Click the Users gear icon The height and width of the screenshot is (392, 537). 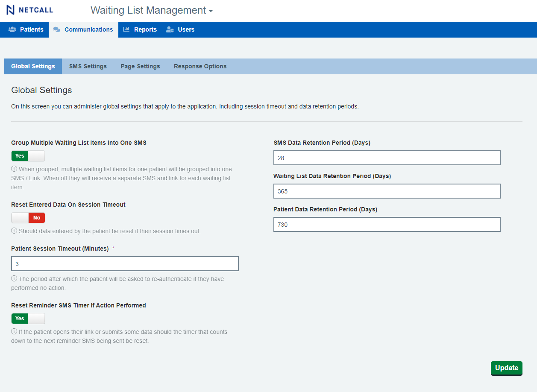[170, 29]
